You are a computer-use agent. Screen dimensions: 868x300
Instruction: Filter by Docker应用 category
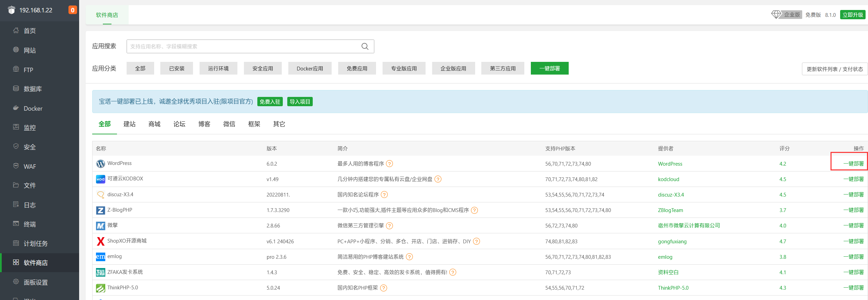(x=310, y=68)
